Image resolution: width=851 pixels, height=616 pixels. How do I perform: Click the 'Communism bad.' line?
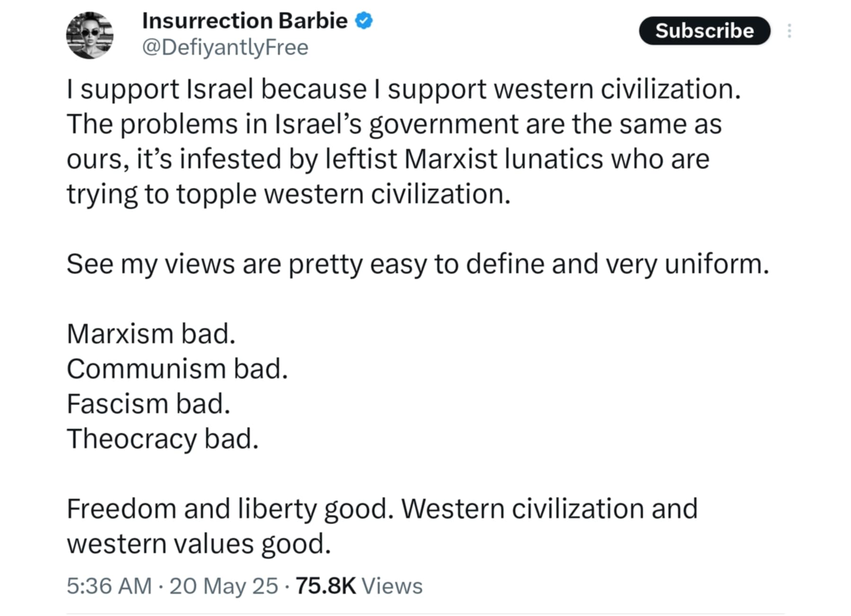[177, 369]
